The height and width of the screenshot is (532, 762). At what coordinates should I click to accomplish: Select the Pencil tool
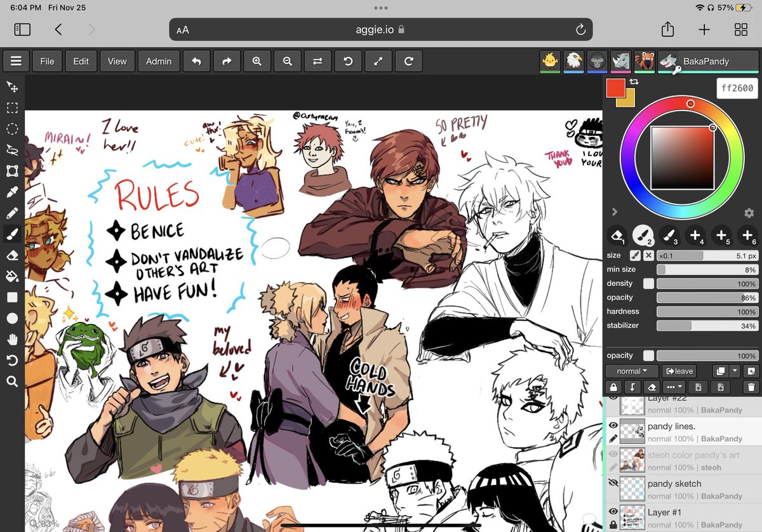pyautogui.click(x=12, y=213)
